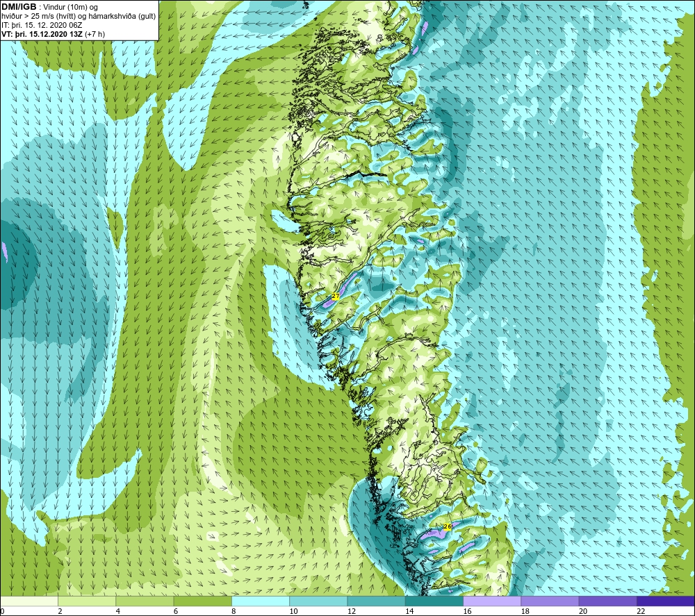Viewport: 695px width, 616px height.
Task: Select the 18–20 m/s purple legend swatch
Action: (550, 601)
